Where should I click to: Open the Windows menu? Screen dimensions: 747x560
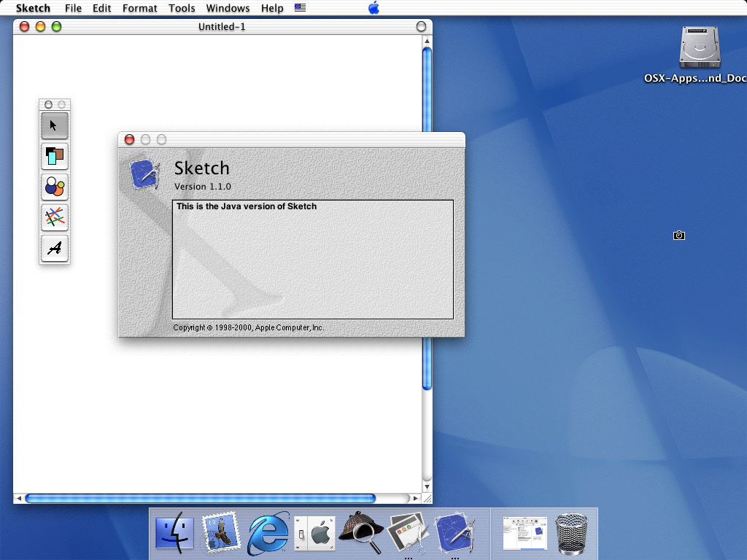228,8
